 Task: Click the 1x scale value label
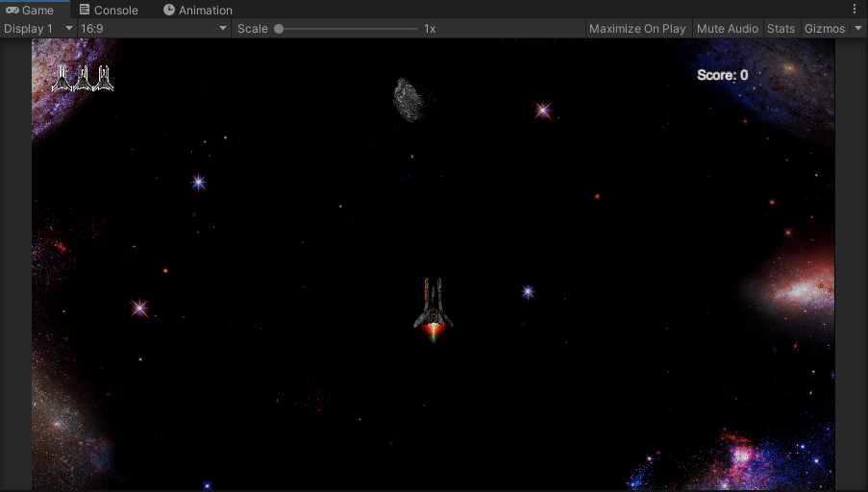pos(430,29)
